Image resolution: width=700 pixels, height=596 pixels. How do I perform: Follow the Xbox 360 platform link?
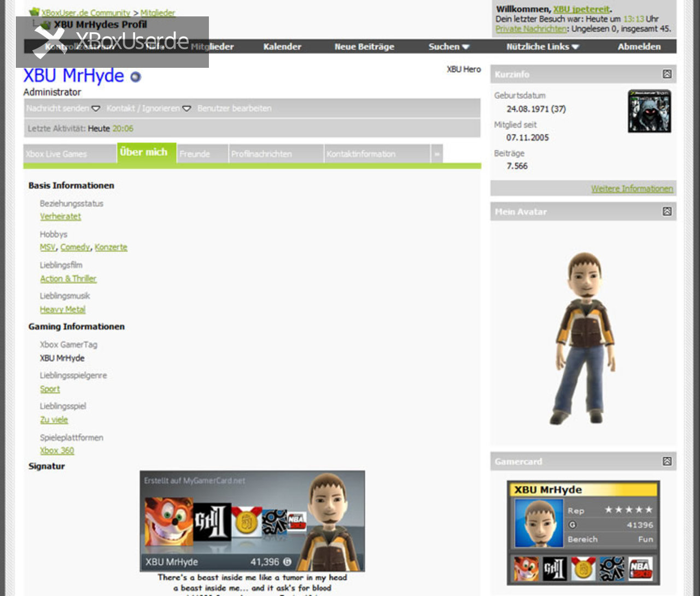tap(57, 451)
